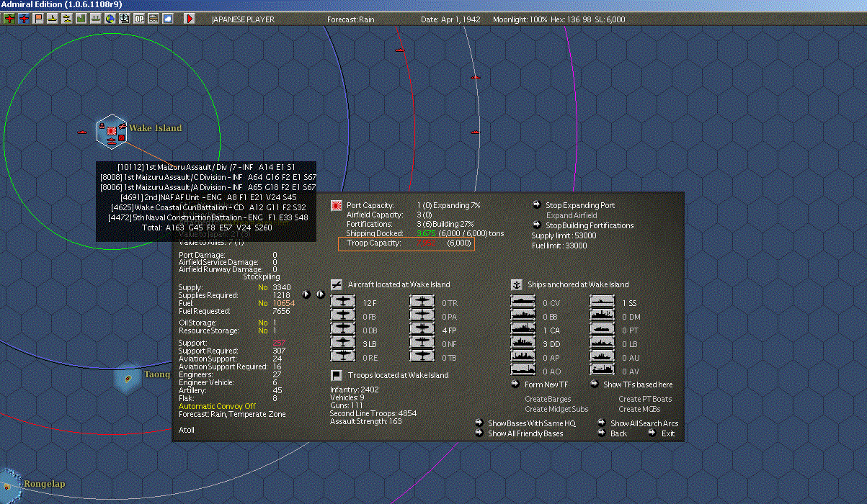Toggle Supply stockpiling No setting
The width and height of the screenshot is (867, 504).
[263, 287]
